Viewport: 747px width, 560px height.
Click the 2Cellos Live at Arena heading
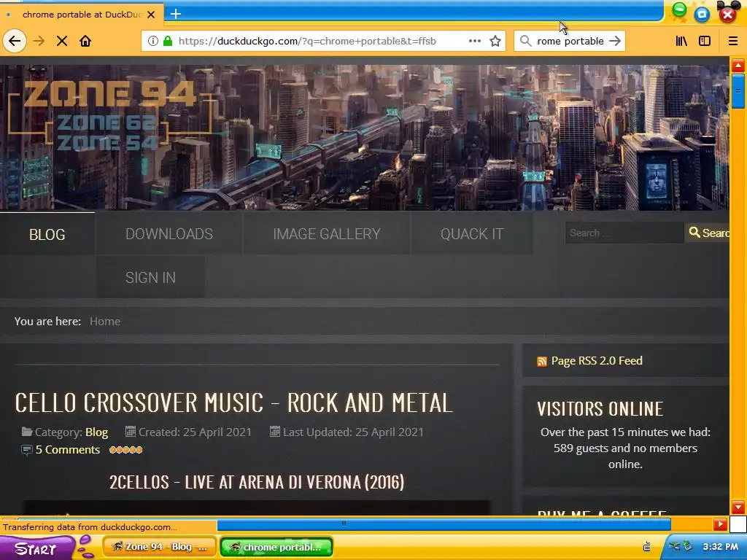pyautogui.click(x=257, y=483)
